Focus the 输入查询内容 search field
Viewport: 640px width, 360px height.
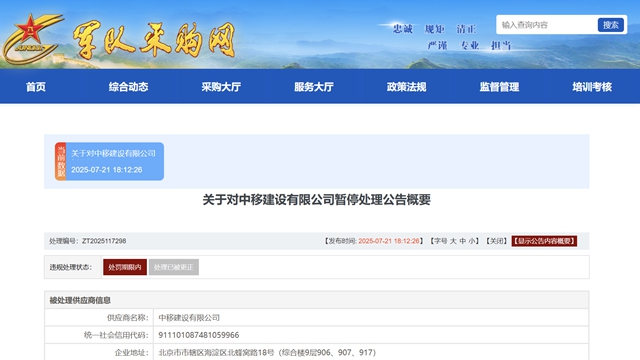547,25
